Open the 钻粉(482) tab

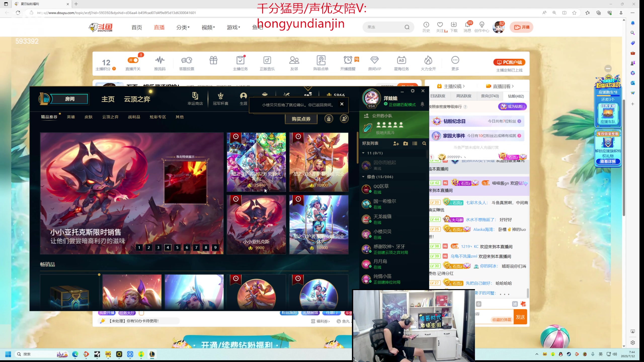pos(516,96)
